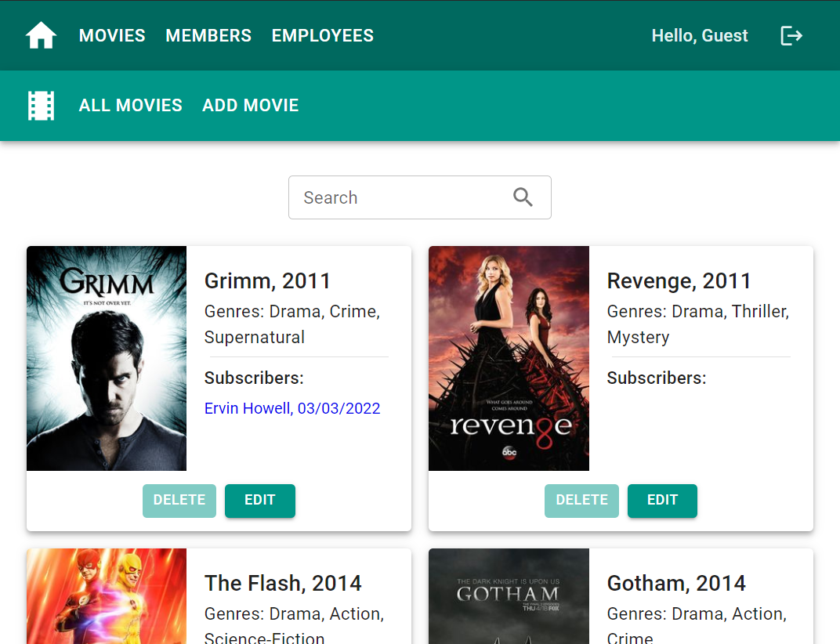The height and width of the screenshot is (644, 840).
Task: Click the Grimm poster thumbnail
Action: [107, 359]
